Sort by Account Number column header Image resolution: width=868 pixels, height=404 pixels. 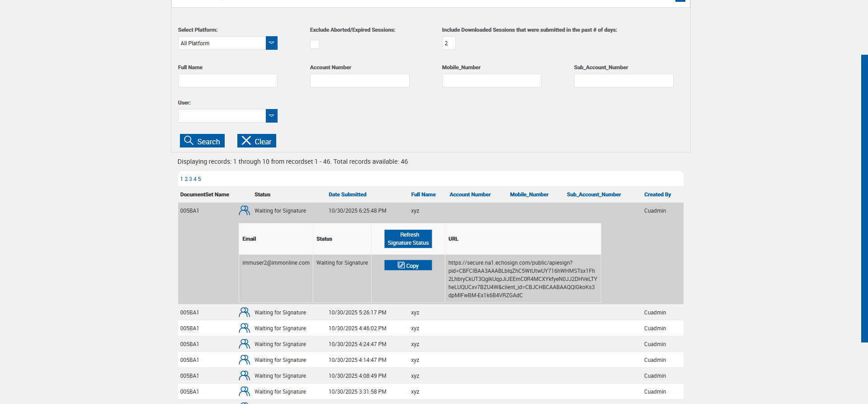470,195
